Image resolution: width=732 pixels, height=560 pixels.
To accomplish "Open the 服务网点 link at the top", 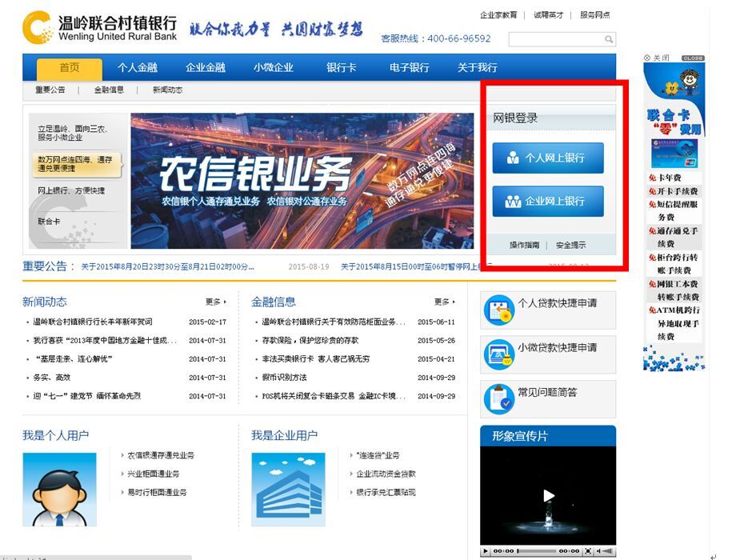I will point(594,15).
